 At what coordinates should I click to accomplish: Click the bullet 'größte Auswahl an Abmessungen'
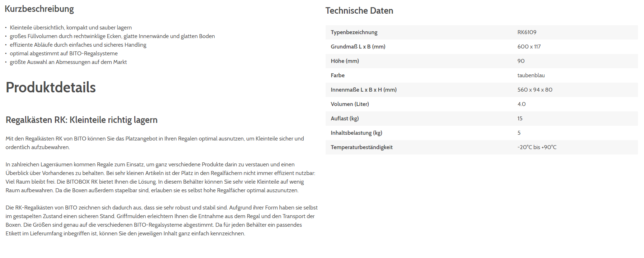click(x=68, y=62)
